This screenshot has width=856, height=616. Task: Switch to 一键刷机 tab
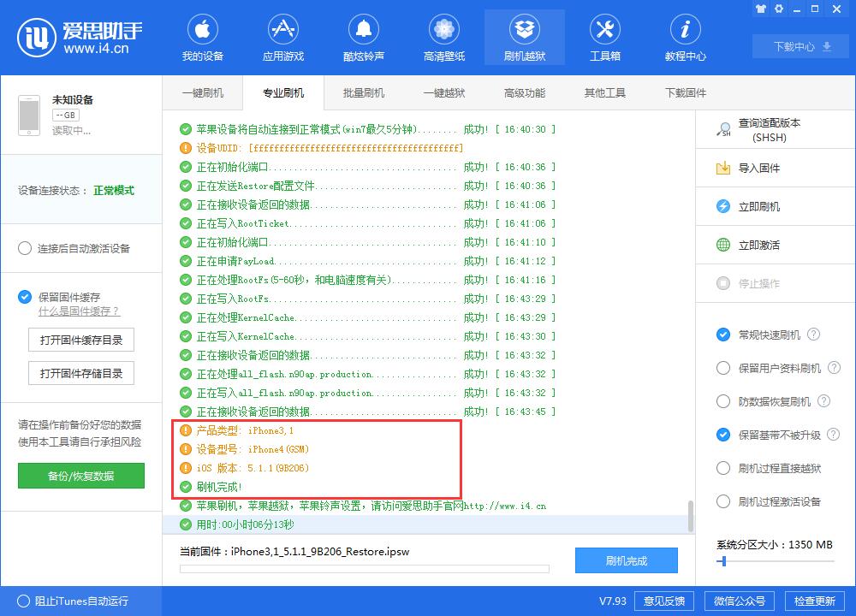203,92
